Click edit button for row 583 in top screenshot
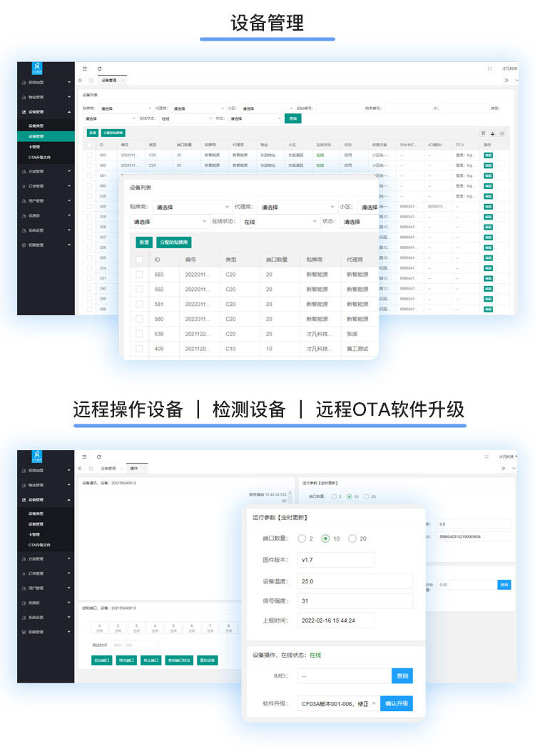This screenshot has width=535, height=756. click(x=488, y=155)
